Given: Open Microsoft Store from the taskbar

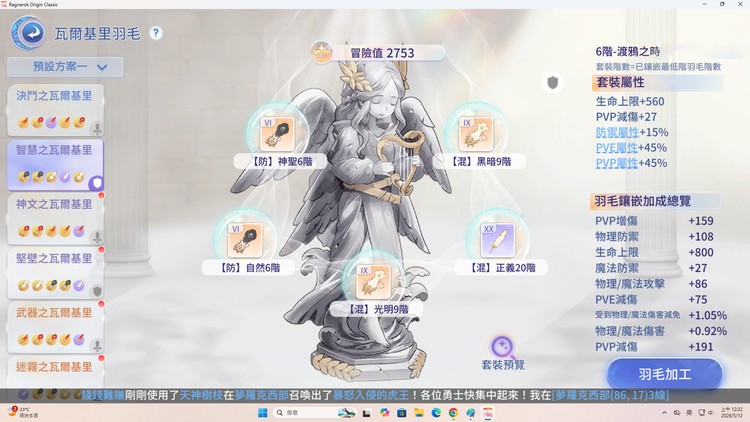Looking at the screenshot, I should (x=401, y=412).
